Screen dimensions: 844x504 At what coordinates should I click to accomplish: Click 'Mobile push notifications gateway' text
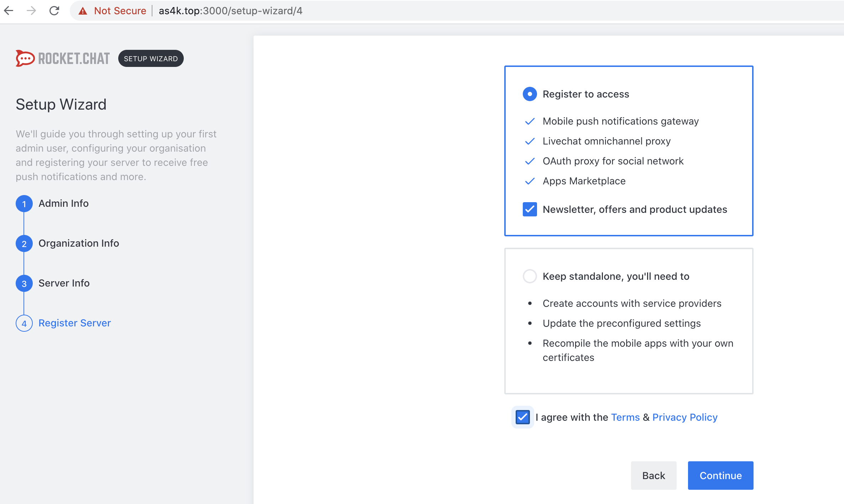point(621,121)
